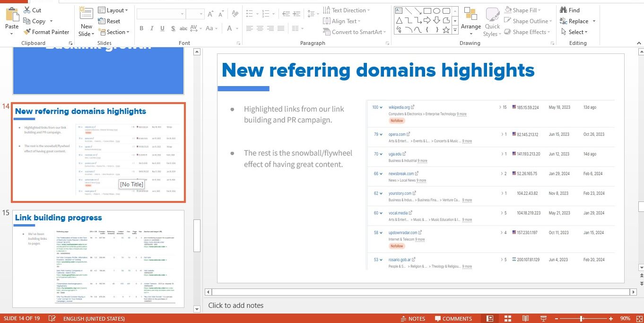Cut the selection with the scissors

(x=33, y=10)
